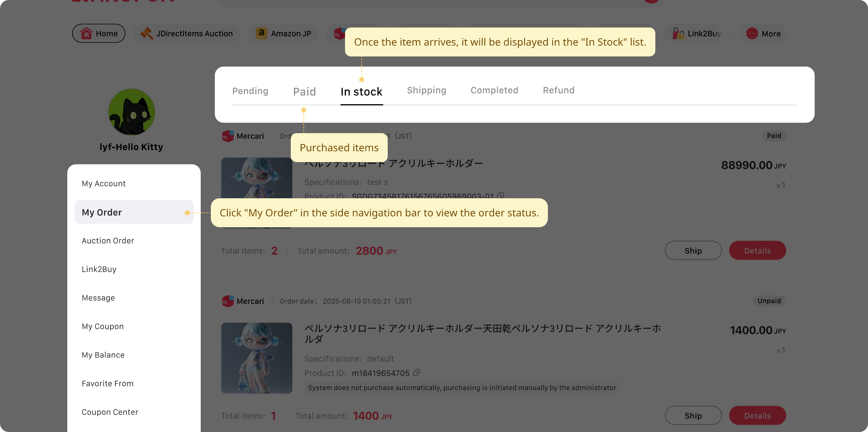Go to Auction Order in sidebar

108,241
